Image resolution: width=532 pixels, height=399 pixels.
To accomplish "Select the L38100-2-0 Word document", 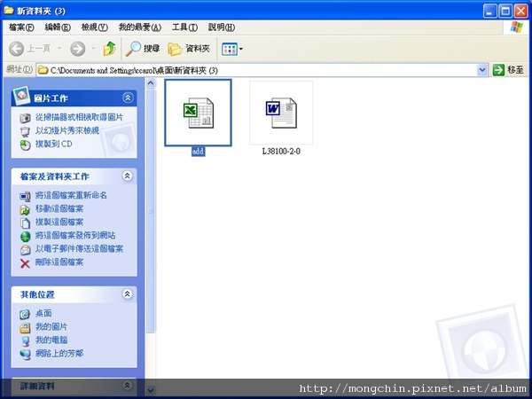I will (x=281, y=113).
